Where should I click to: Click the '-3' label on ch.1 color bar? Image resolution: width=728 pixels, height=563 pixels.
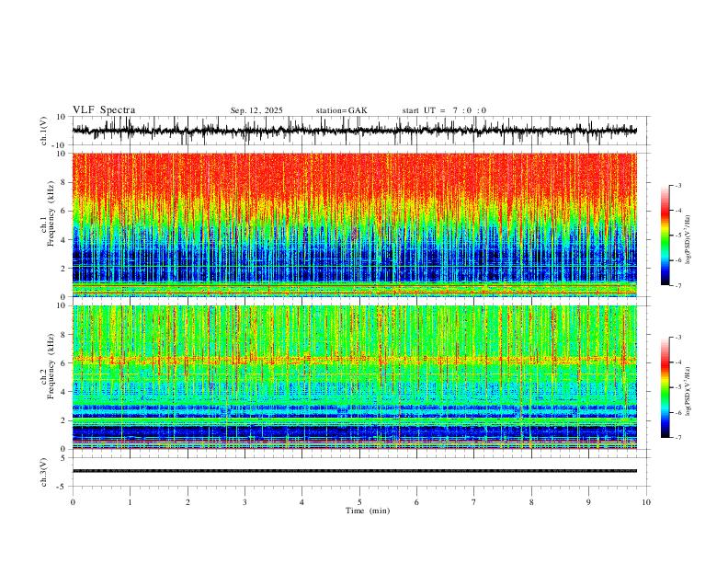(x=678, y=185)
